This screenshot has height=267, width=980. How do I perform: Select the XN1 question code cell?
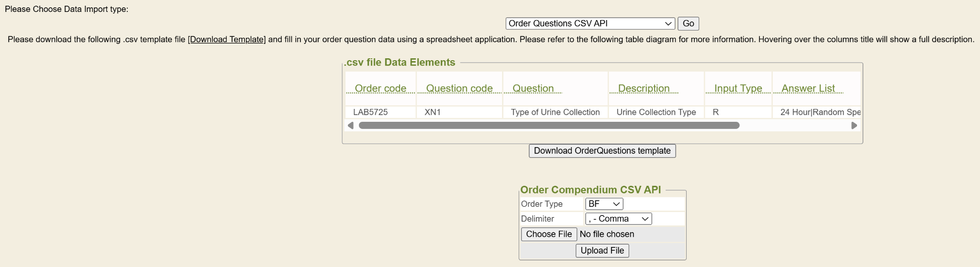pos(433,112)
